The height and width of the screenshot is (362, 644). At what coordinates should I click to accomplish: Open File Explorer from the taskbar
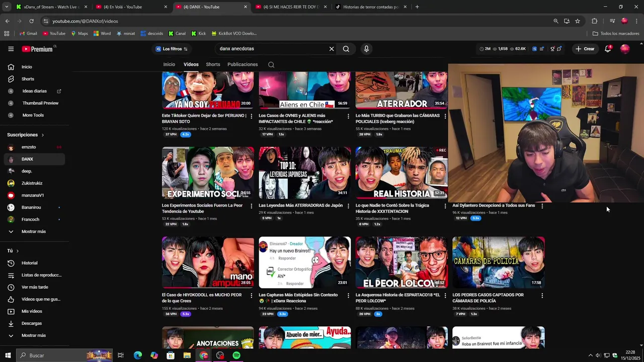point(187,355)
